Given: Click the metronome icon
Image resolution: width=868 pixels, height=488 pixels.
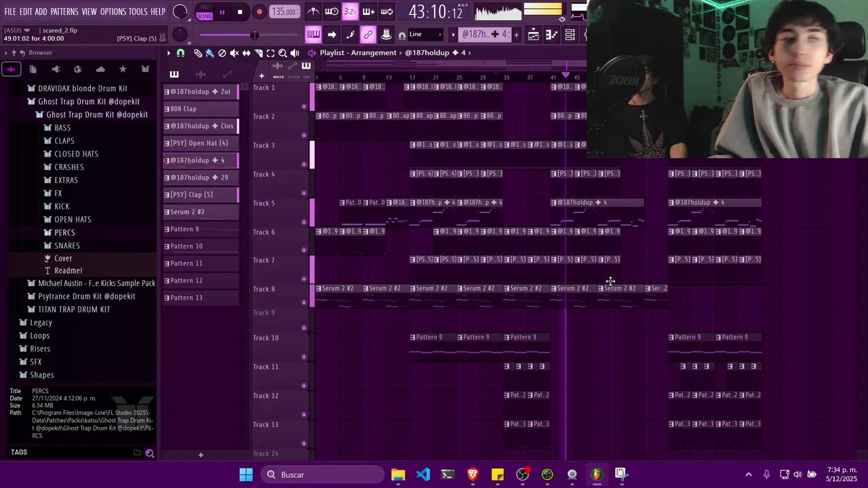Looking at the screenshot, I should coord(313,12).
